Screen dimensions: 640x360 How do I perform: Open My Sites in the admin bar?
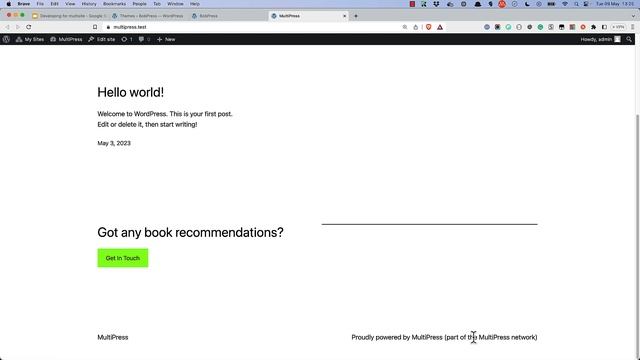(x=30, y=39)
